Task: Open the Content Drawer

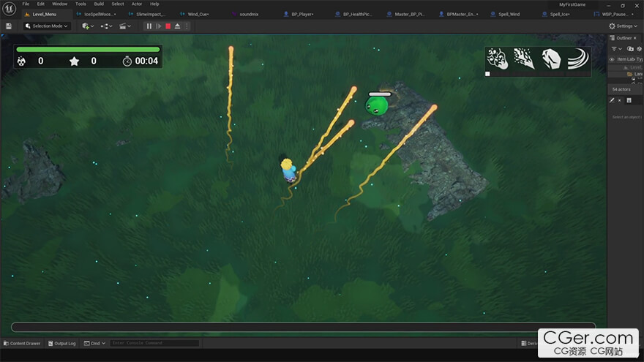Action: tap(22, 343)
